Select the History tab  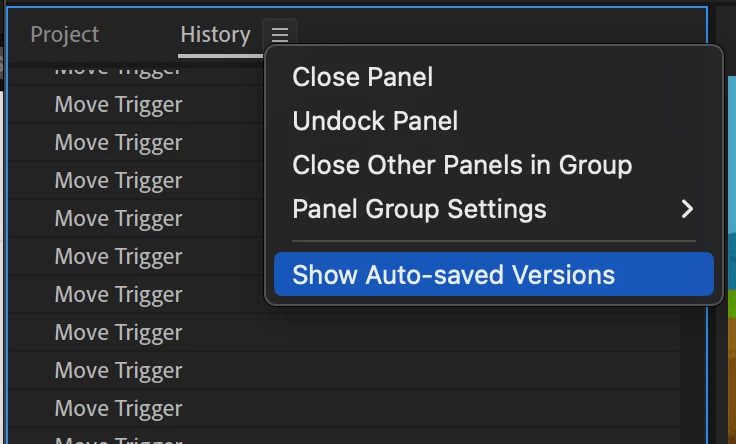215,35
